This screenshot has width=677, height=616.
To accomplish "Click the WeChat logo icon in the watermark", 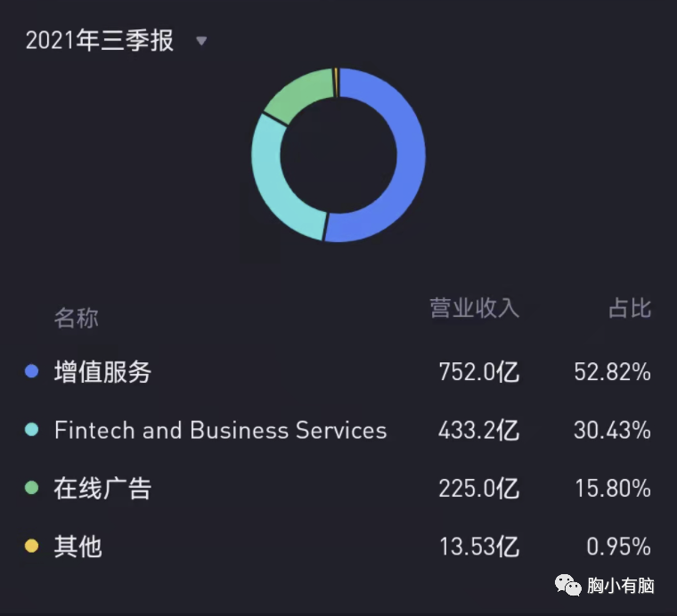I will (567, 585).
